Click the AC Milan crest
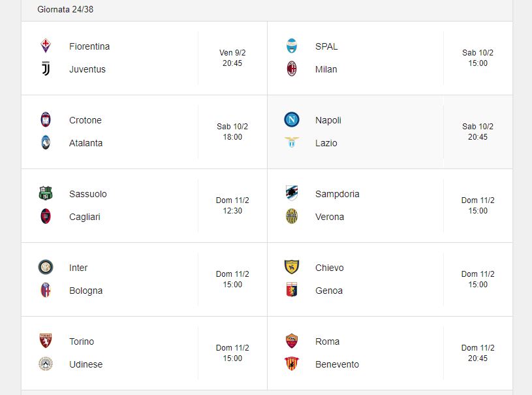 [291, 69]
